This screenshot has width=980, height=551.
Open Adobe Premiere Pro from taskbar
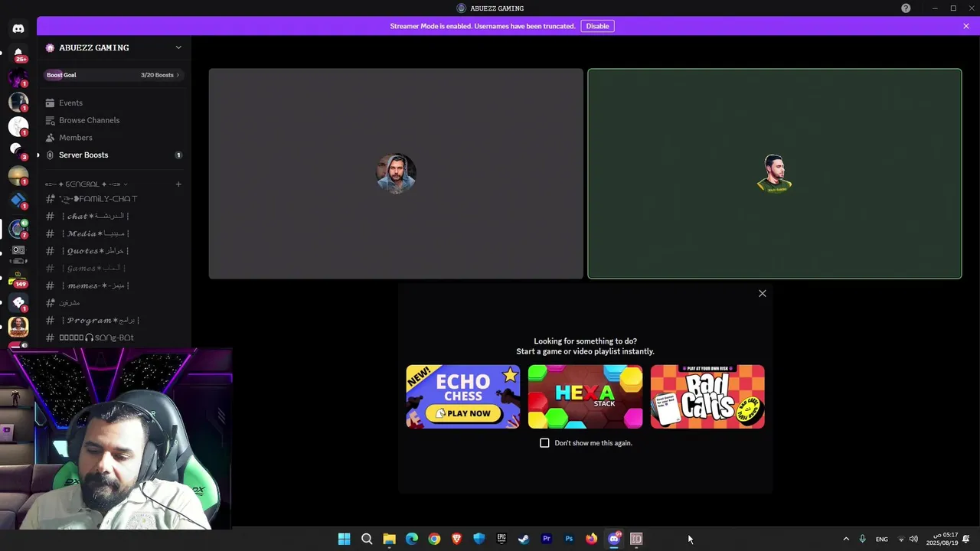(x=547, y=539)
